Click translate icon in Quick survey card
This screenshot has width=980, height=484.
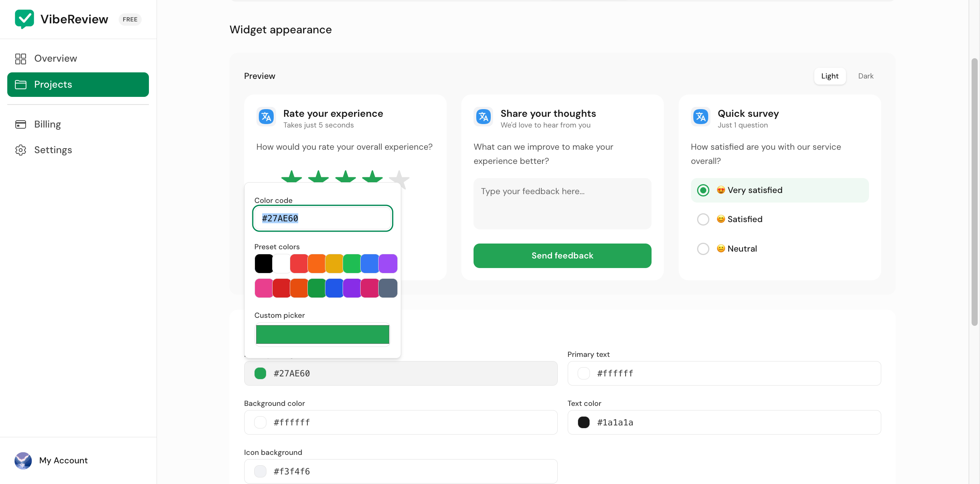tap(701, 117)
